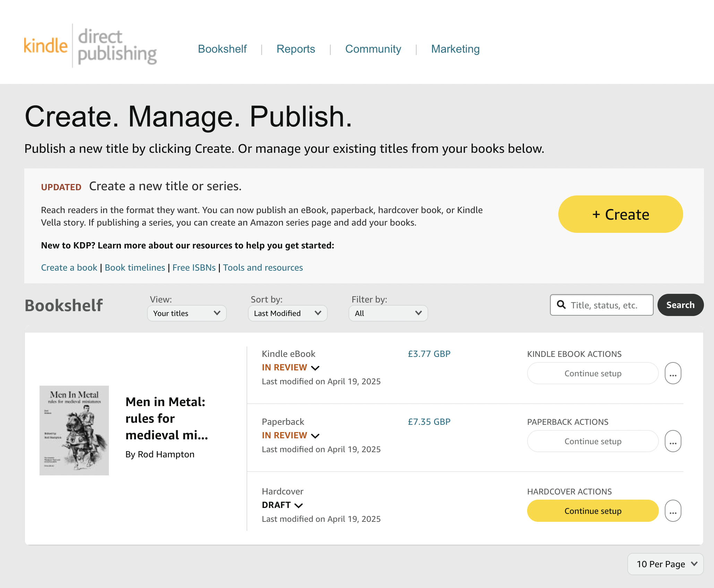The height and width of the screenshot is (588, 714).
Task: Open the Filter by All dropdown
Action: pyautogui.click(x=388, y=313)
